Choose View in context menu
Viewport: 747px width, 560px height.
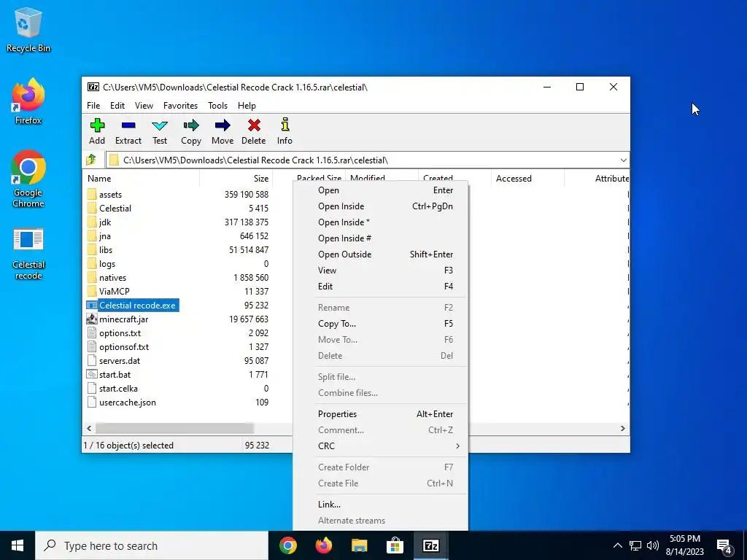(381, 271)
